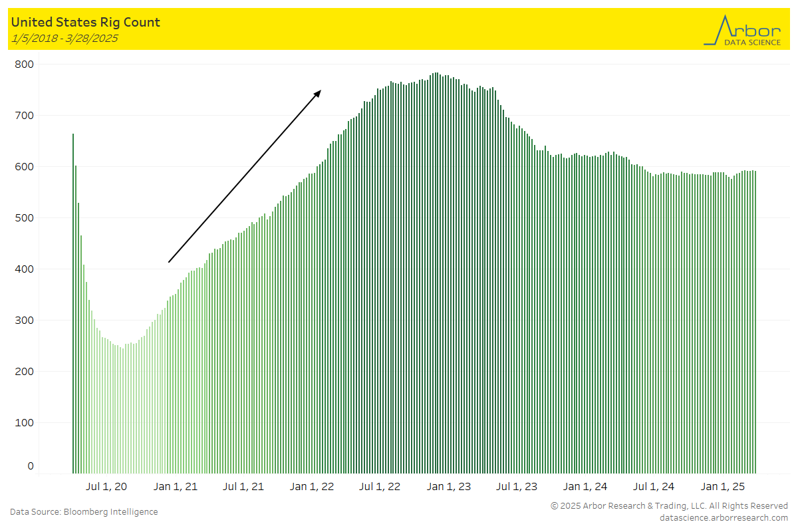The width and height of the screenshot is (798, 532).
Task: Select the Jul 1, 22 x-axis label
Action: tap(380, 487)
